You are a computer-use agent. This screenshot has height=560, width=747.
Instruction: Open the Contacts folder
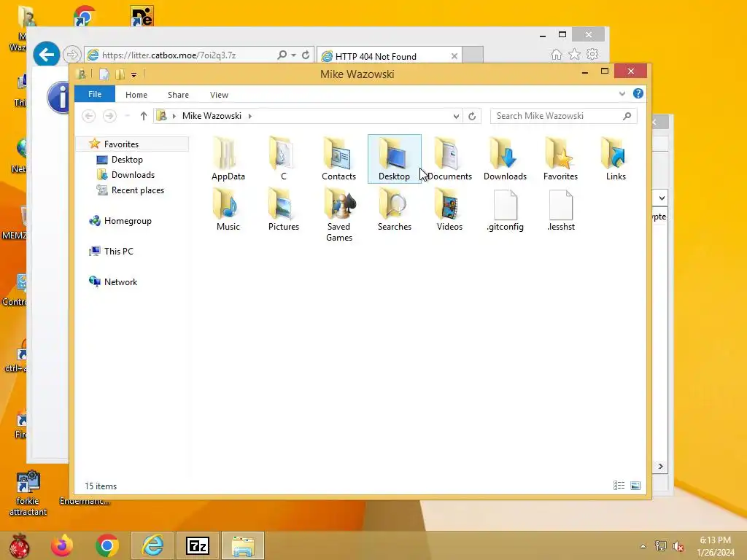click(338, 158)
